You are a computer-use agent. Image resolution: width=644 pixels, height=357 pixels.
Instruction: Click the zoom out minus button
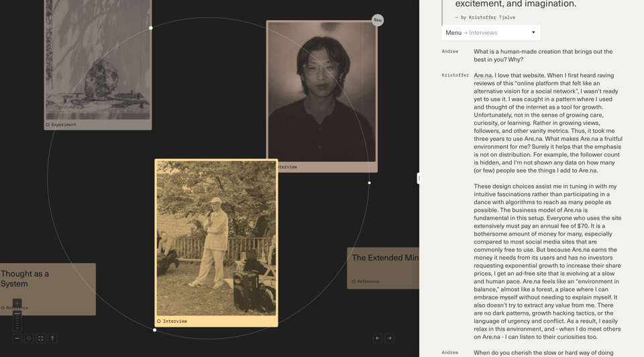(x=17, y=338)
